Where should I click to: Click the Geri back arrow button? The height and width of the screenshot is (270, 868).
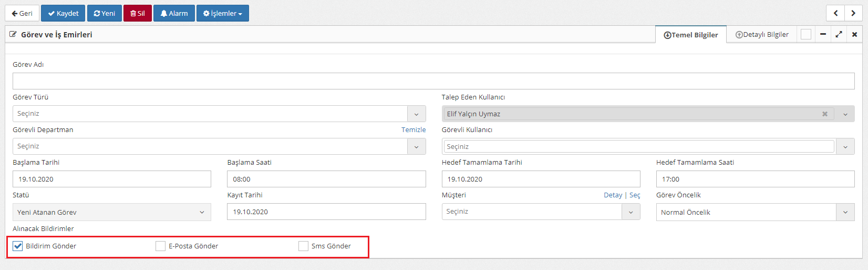pos(22,13)
